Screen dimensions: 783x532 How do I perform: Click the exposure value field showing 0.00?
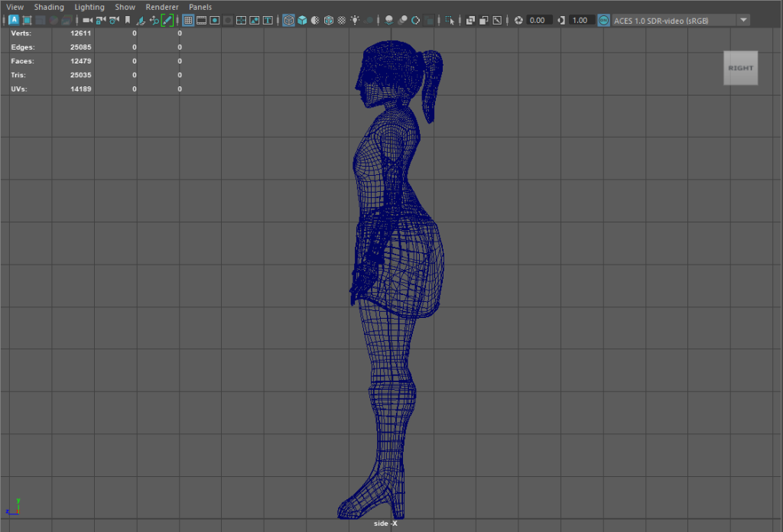click(x=538, y=21)
